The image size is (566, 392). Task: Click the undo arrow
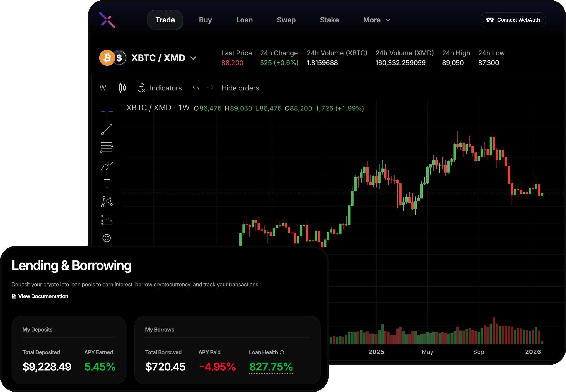(196, 88)
